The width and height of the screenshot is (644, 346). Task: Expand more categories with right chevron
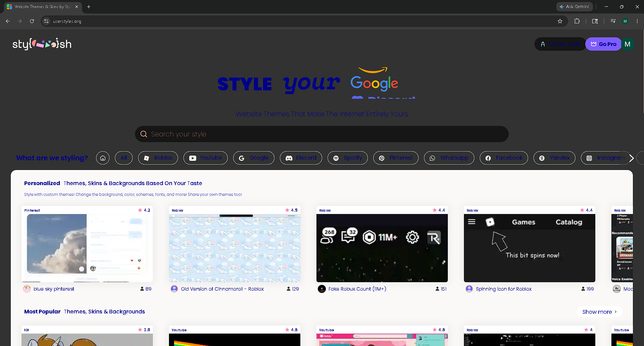coord(632,158)
